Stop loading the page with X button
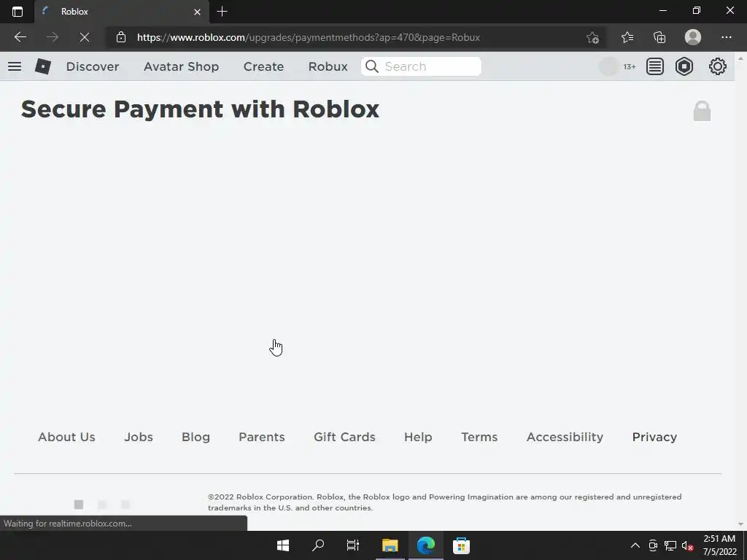This screenshot has width=747, height=560. (x=85, y=37)
